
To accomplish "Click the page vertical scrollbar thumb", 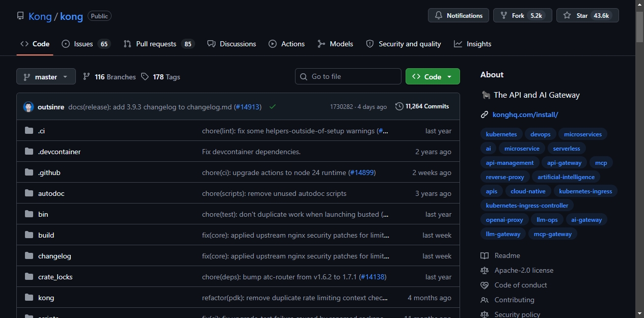I will click(x=639, y=26).
